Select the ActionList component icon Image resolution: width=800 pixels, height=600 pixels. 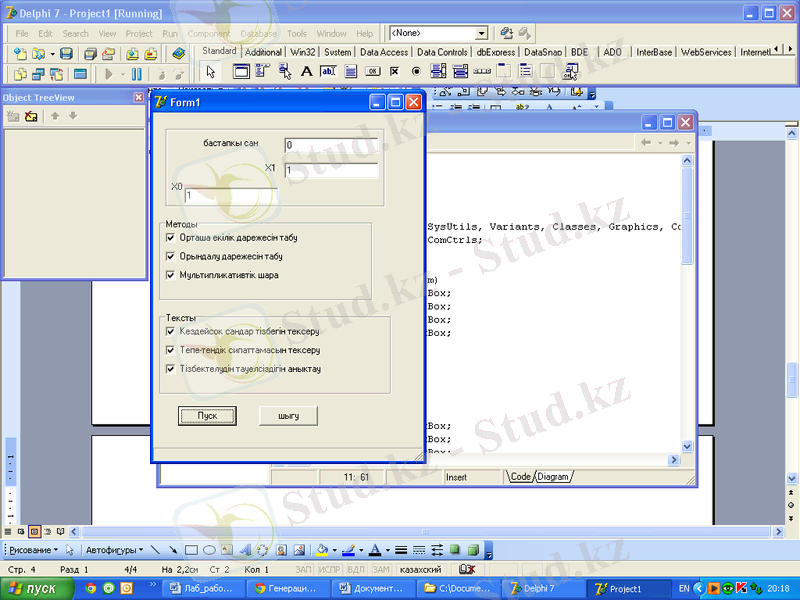[x=570, y=71]
